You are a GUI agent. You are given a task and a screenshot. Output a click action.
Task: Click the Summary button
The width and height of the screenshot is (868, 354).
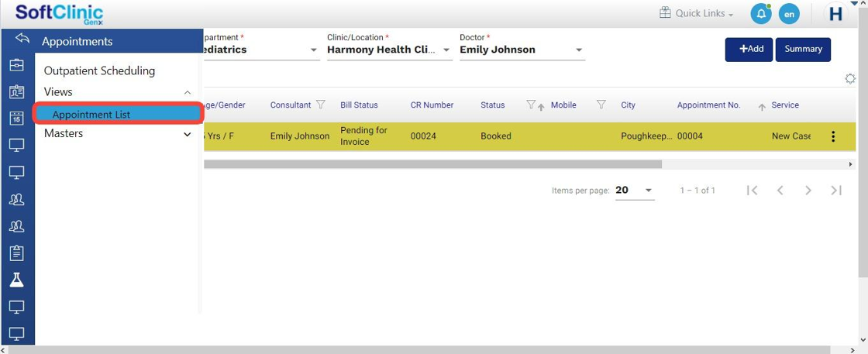(x=803, y=50)
